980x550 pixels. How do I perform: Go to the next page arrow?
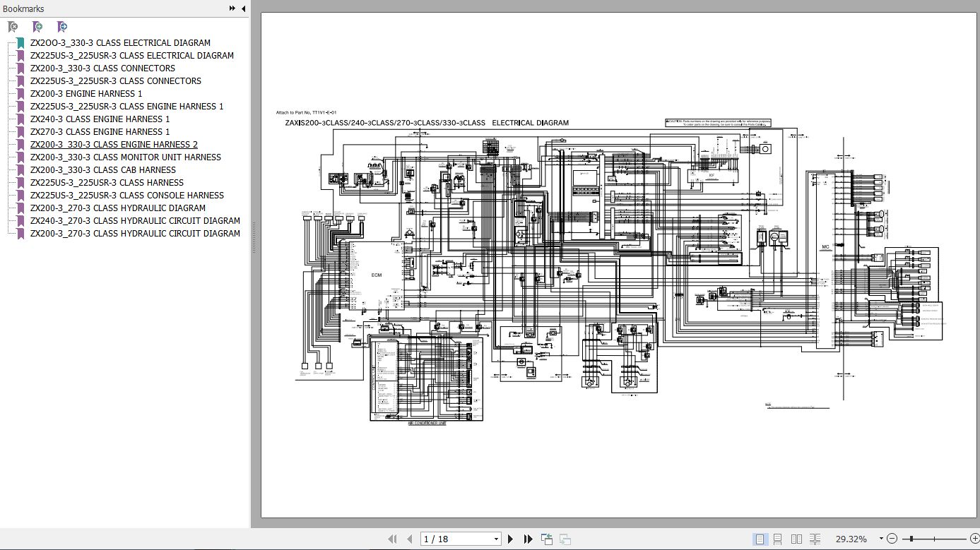coord(511,539)
